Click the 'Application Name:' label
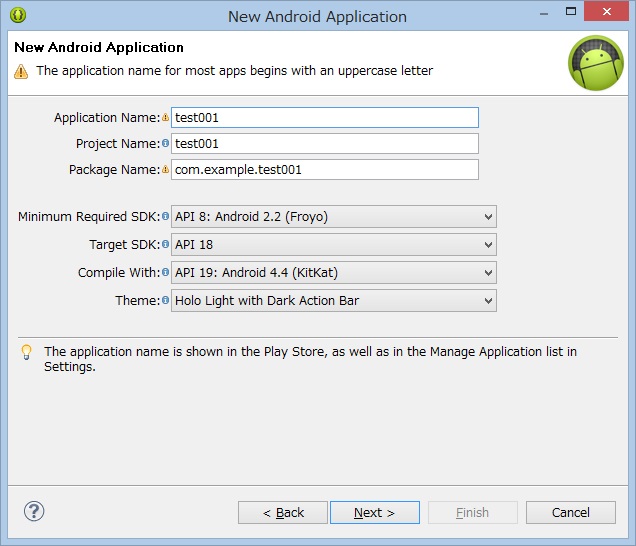The width and height of the screenshot is (636, 546). (107, 118)
